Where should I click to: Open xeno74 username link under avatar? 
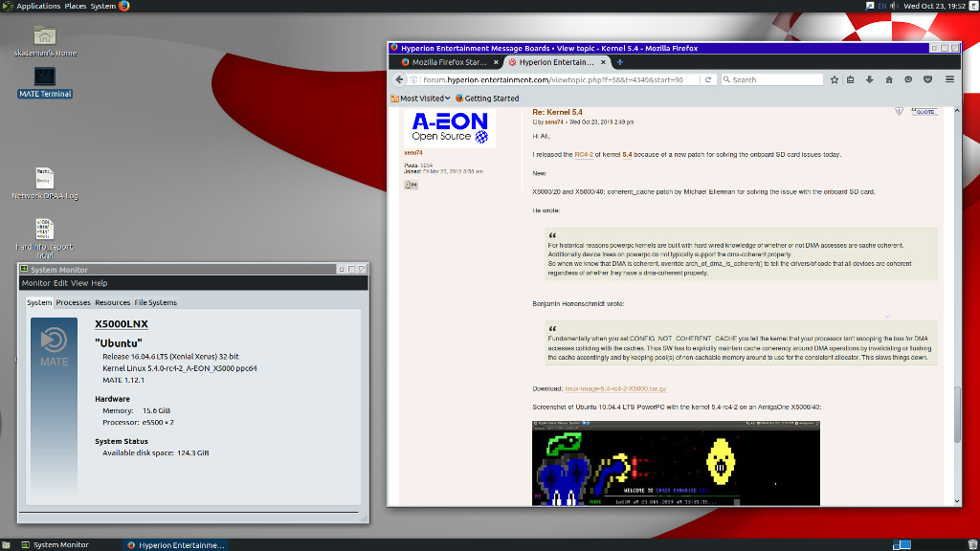412,153
